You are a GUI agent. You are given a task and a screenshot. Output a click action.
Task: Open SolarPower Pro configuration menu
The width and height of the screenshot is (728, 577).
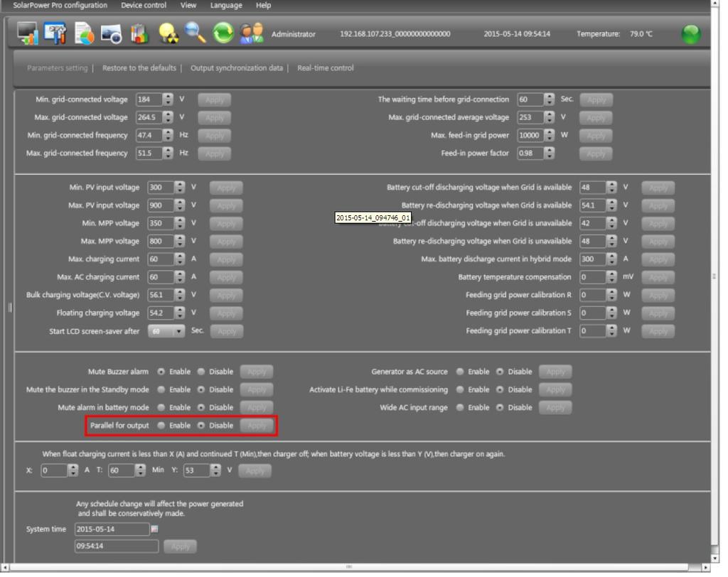[x=60, y=5]
